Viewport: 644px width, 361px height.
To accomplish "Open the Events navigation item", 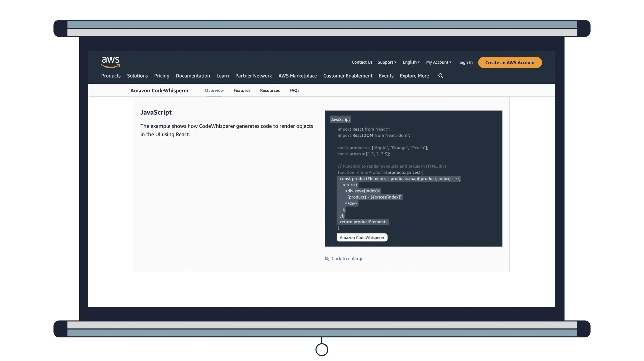I will (386, 76).
